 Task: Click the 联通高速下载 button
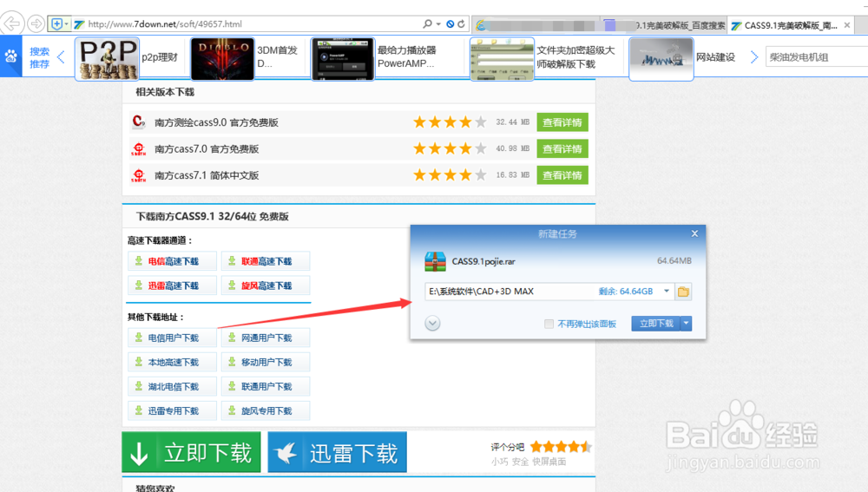[x=266, y=261]
